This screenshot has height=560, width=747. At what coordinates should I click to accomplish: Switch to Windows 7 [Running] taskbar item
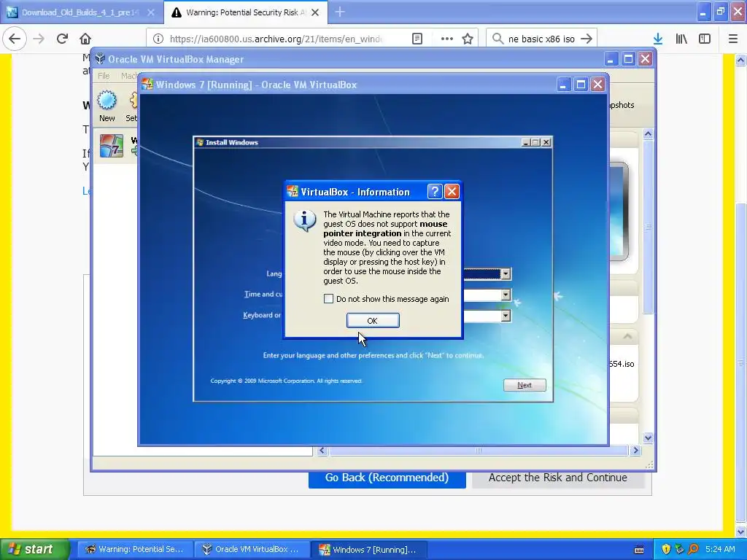pos(368,549)
